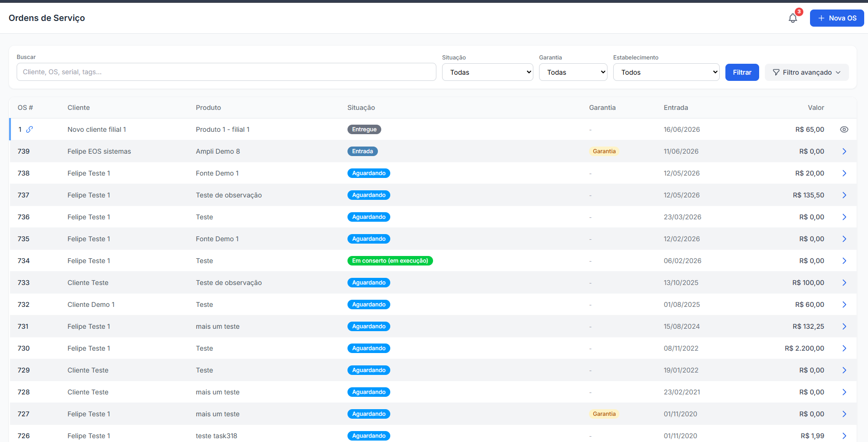The image size is (868, 442).
Task: Click the Garantia column header
Action: [x=602, y=108]
